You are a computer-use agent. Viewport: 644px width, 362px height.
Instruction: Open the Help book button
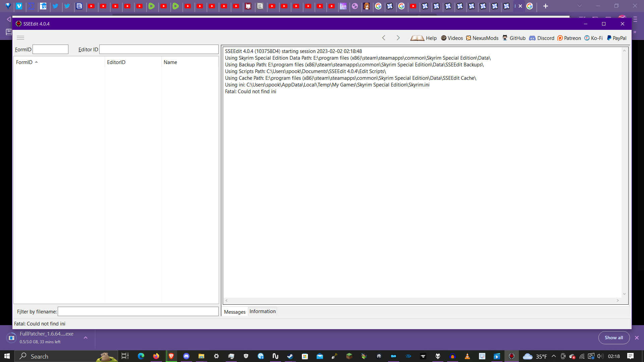point(423,38)
